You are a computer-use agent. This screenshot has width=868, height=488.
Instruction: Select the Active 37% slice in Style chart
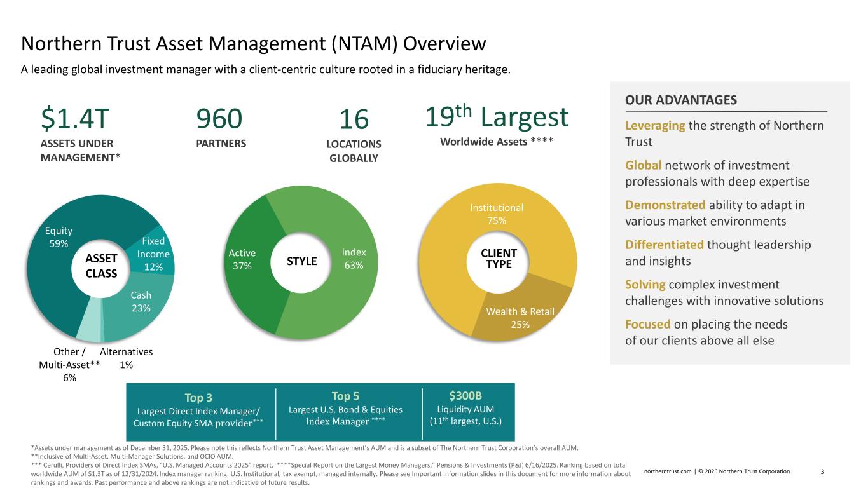point(241,259)
